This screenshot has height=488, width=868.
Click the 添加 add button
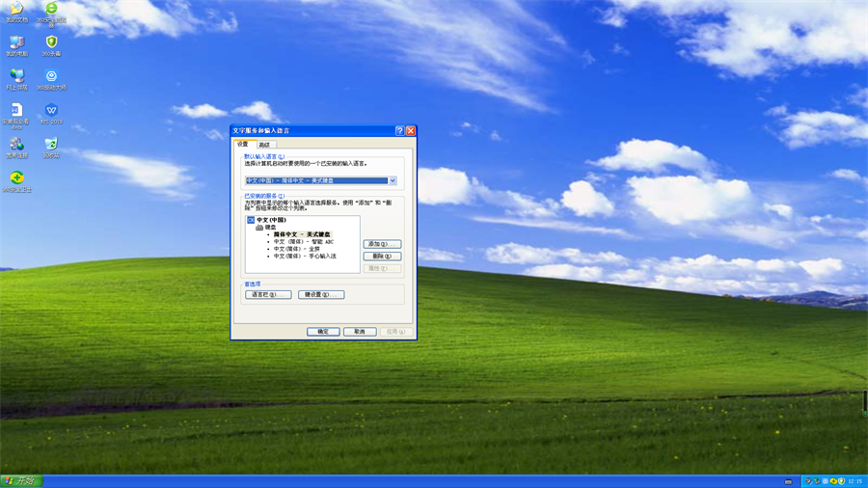point(382,244)
